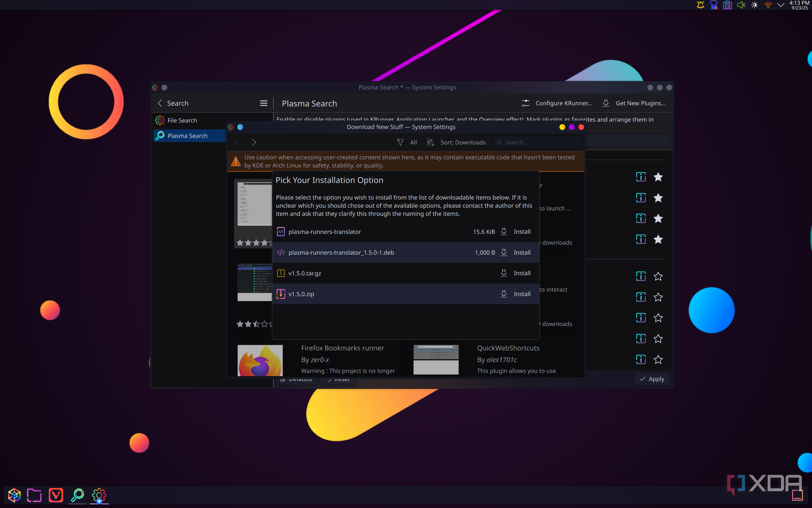The height and width of the screenshot is (508, 812).
Task: Select Plasma Search in sidebar
Action: [x=189, y=136]
